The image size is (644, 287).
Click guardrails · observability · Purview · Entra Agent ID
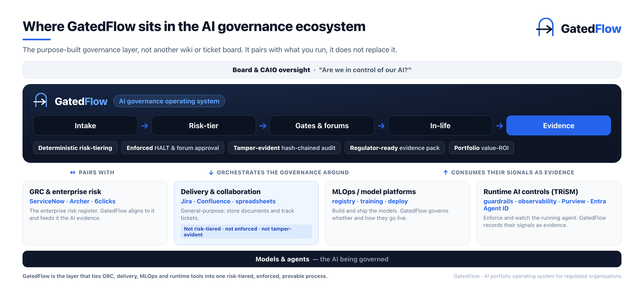coord(545,205)
